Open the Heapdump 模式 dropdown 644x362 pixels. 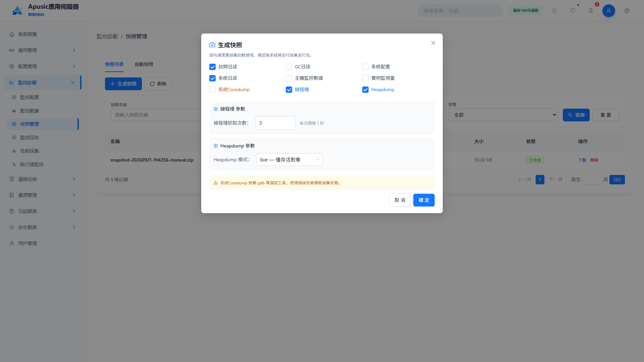coord(290,160)
